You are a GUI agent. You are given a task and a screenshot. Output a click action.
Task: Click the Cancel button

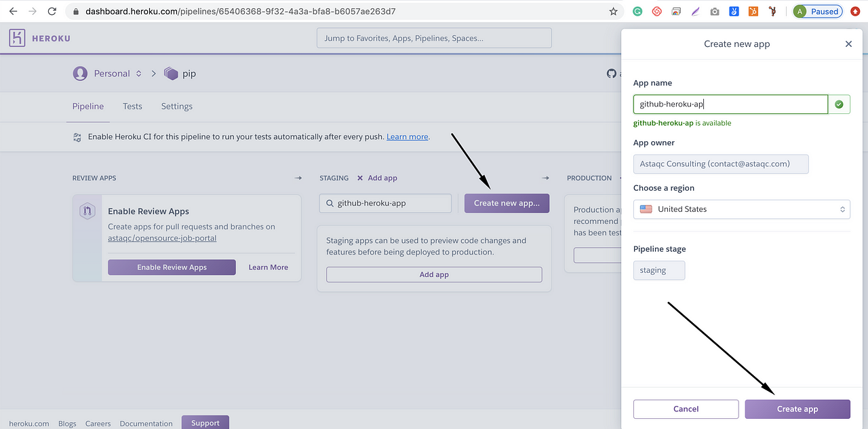(686, 409)
